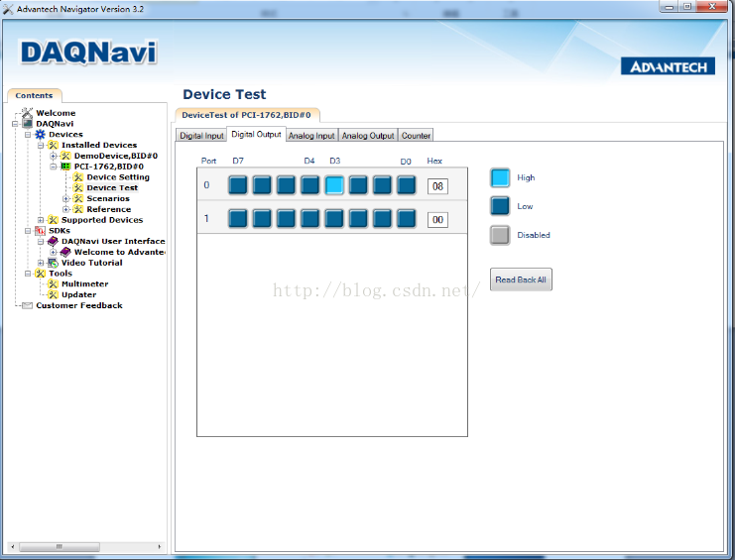Image resolution: width=735 pixels, height=560 pixels.
Task: Collapse the DAQNavi root node
Action: click(x=15, y=124)
